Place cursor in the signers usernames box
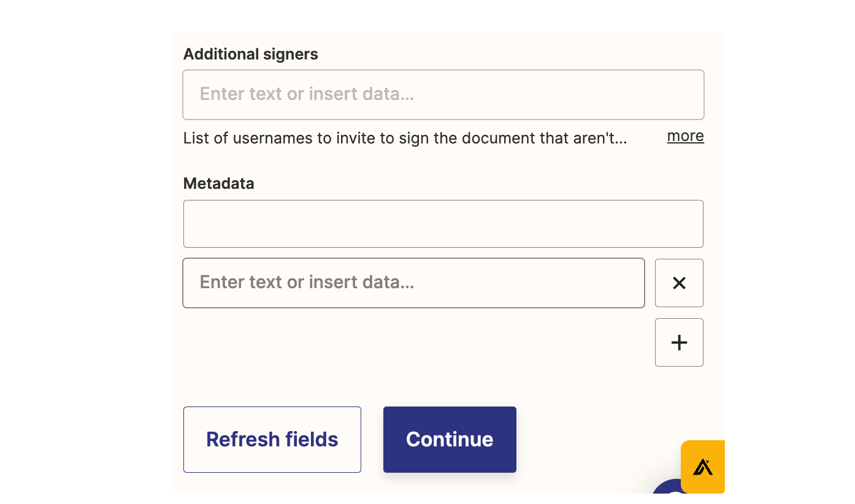855x504 pixels. pyautogui.click(x=443, y=94)
